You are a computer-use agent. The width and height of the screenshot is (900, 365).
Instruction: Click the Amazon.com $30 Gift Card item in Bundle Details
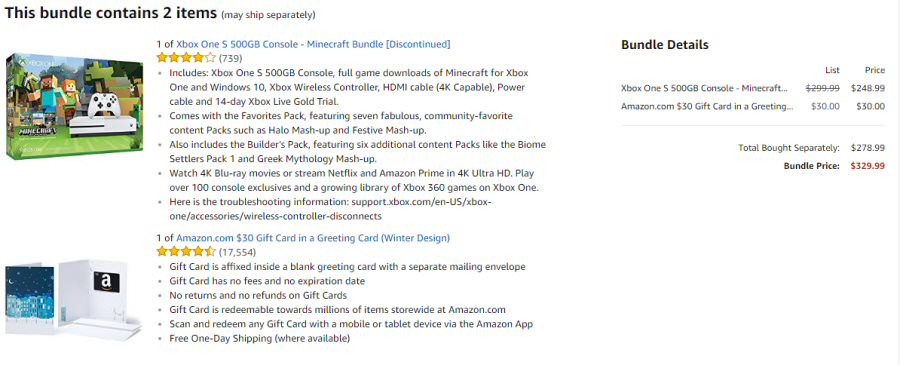click(707, 106)
